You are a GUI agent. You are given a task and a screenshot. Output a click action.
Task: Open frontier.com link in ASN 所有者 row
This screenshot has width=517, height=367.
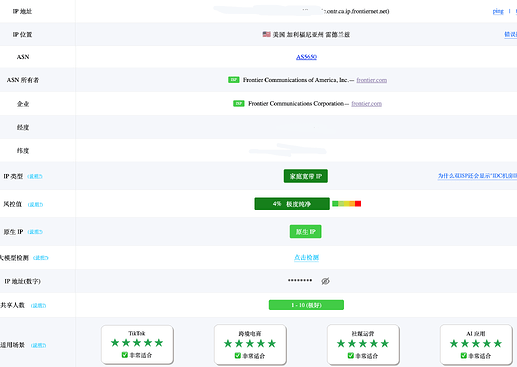coord(372,80)
